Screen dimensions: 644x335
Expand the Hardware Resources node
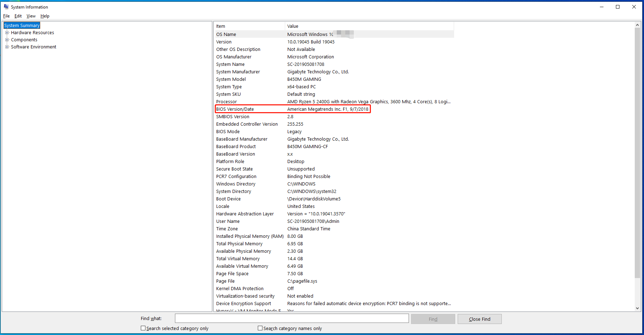(7, 32)
